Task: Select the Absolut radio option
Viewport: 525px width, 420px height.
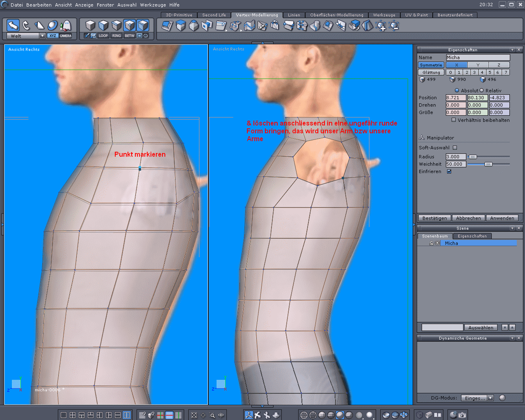Action: (x=457, y=90)
